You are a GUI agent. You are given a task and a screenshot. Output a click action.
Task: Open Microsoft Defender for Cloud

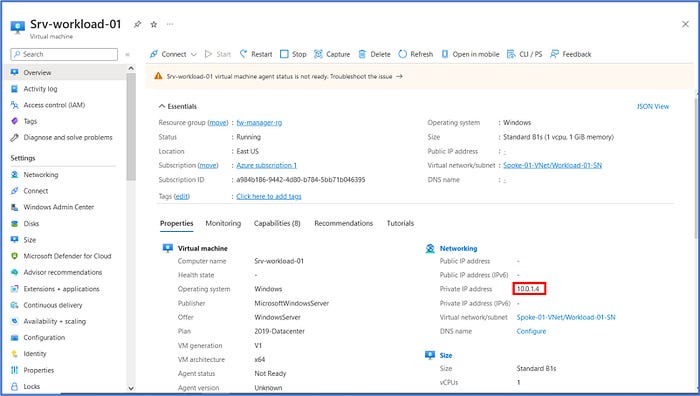click(66, 256)
